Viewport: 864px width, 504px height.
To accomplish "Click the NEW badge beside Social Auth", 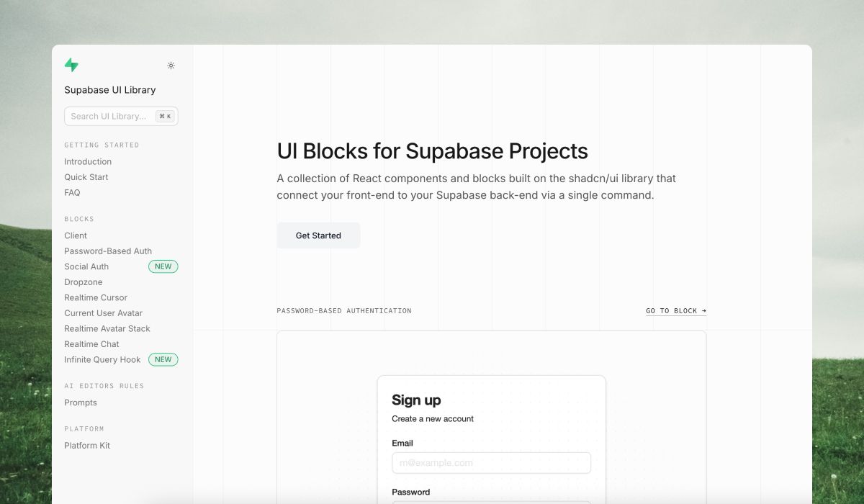I will click(163, 266).
